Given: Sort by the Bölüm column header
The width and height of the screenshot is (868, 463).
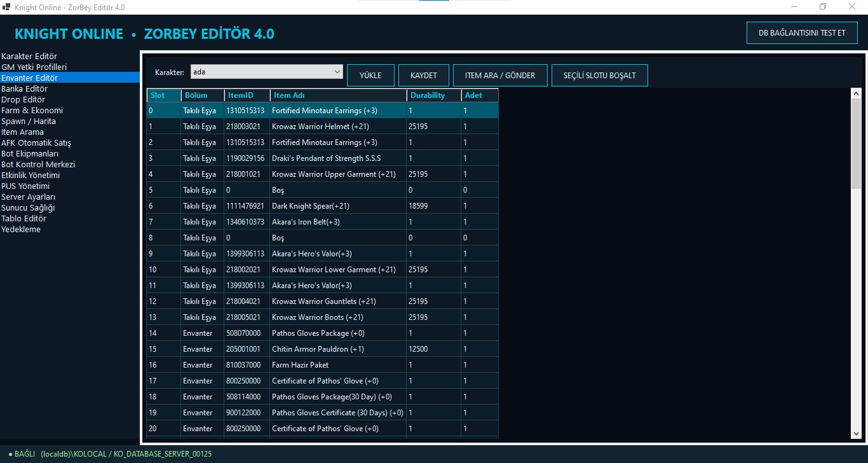Looking at the screenshot, I should (x=203, y=95).
